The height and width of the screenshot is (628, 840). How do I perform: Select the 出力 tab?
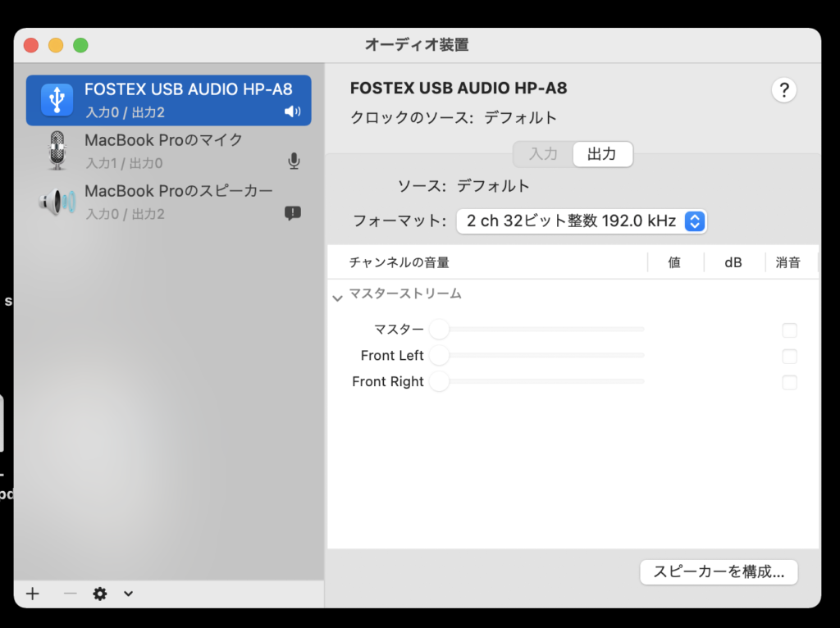click(602, 154)
